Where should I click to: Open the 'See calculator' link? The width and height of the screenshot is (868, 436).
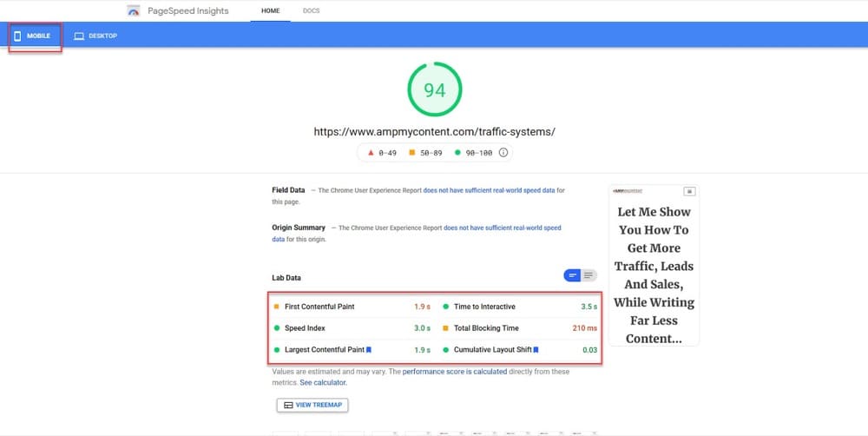[x=323, y=382]
